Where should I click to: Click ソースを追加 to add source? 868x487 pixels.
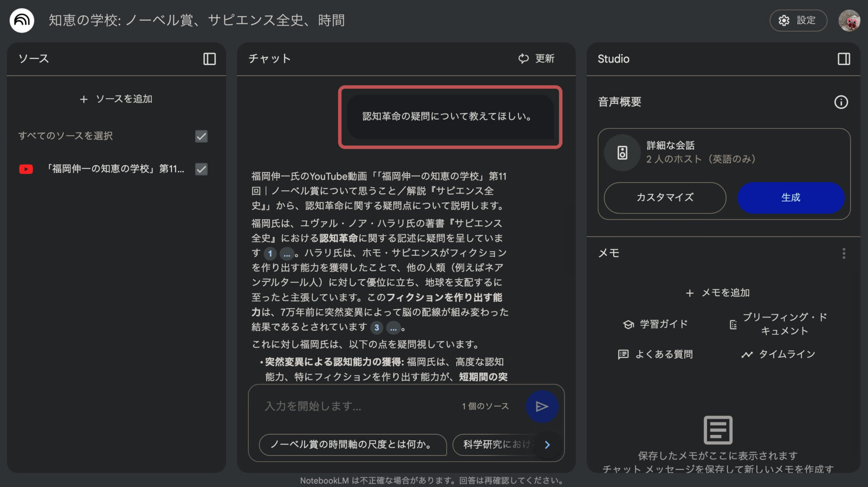116,99
